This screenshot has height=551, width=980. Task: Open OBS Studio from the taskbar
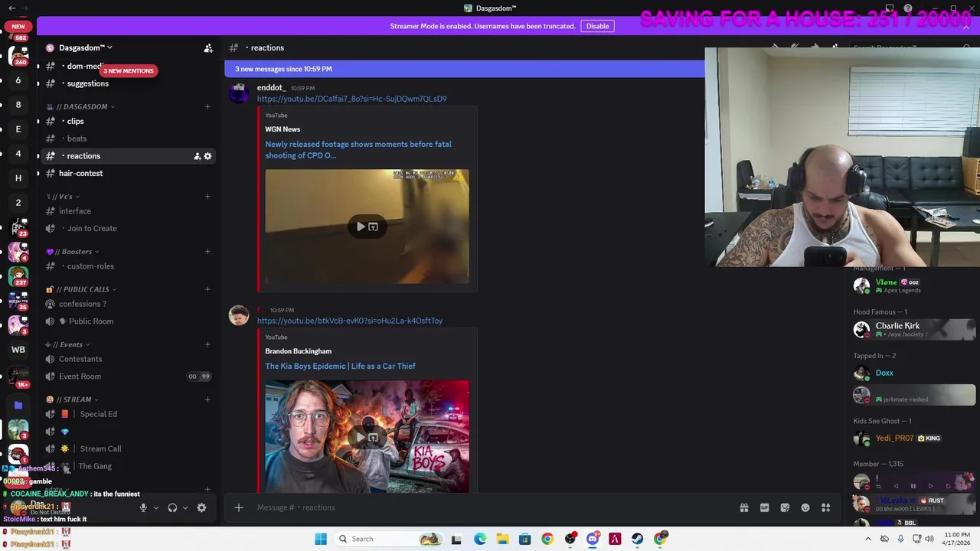[570, 539]
